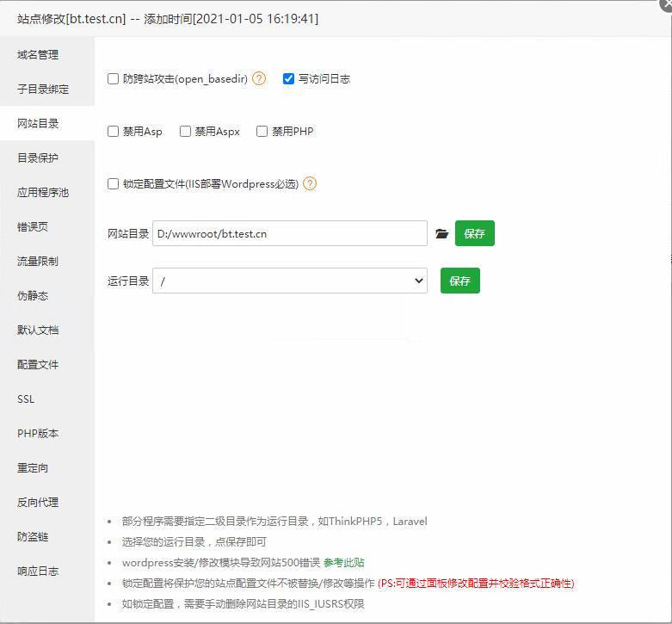Switch to the 应用程序池 tab

(47, 193)
